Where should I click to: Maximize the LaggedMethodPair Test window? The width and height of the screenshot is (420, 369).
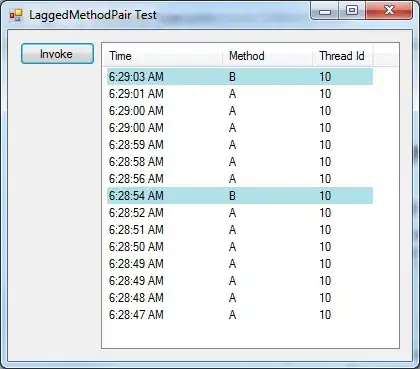coord(352,11)
